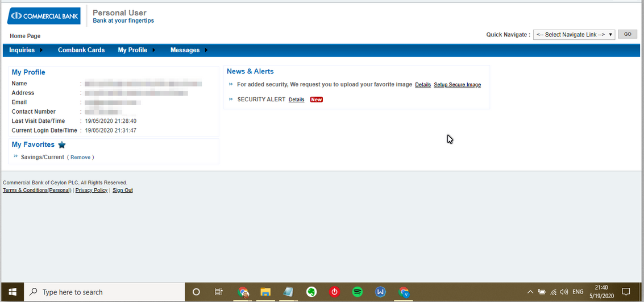Click the red New badge
Screen dimensions: 644x302
[x=316, y=100]
